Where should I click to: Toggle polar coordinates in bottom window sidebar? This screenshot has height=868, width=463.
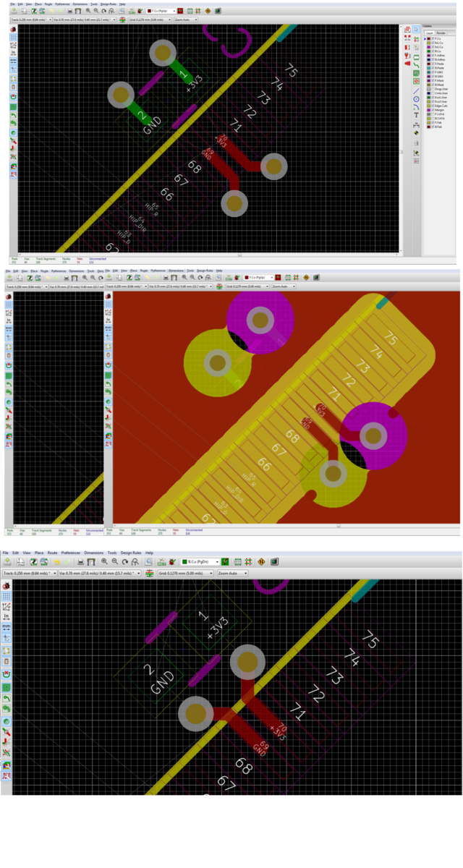[7, 606]
